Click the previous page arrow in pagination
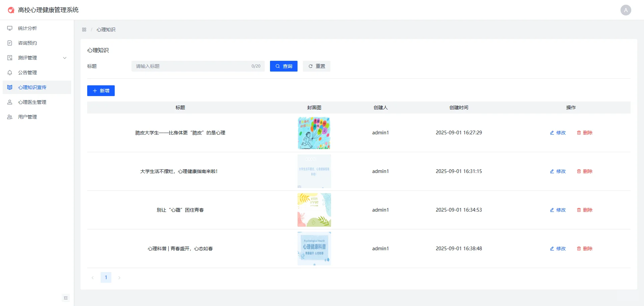This screenshot has height=306, width=644. click(93, 277)
